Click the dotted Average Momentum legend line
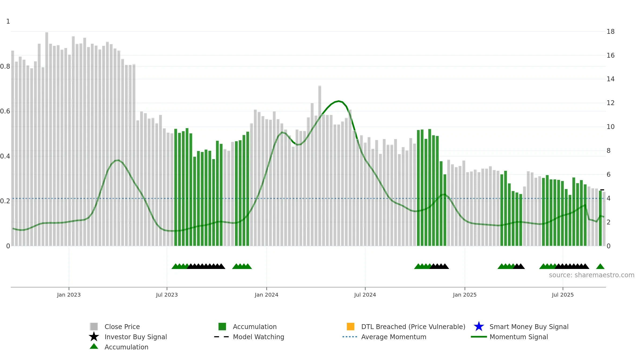The image size is (644, 362). point(350,337)
